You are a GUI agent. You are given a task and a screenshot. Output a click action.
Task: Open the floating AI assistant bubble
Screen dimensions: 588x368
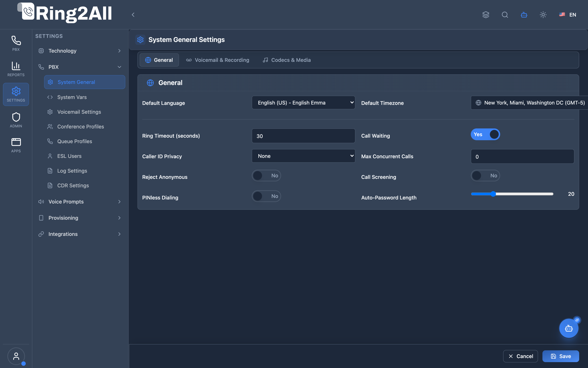tap(569, 328)
